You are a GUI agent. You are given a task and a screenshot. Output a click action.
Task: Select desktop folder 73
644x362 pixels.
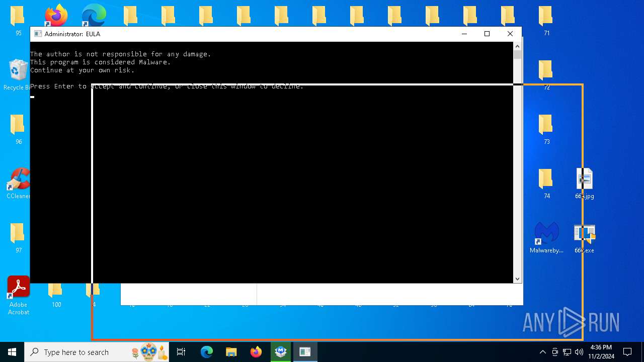coord(546,129)
